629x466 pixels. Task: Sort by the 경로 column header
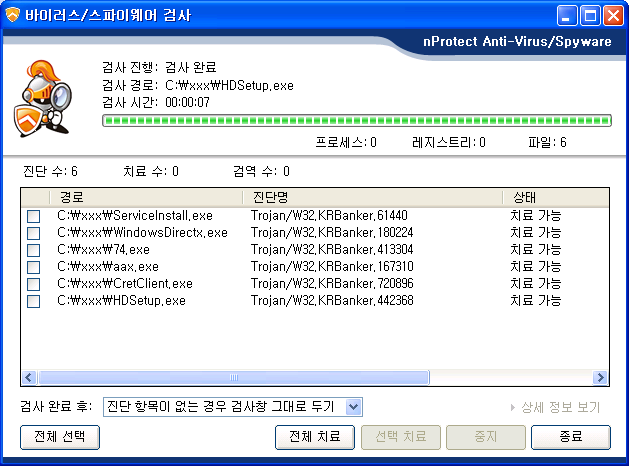coord(146,197)
